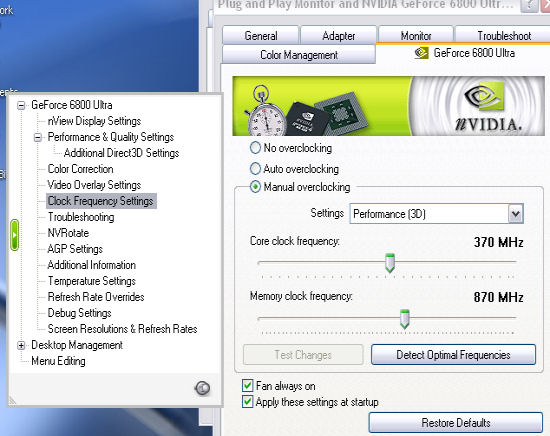Click the green arrow slide-out panel handle
The width and height of the screenshot is (550, 436).
[14, 235]
